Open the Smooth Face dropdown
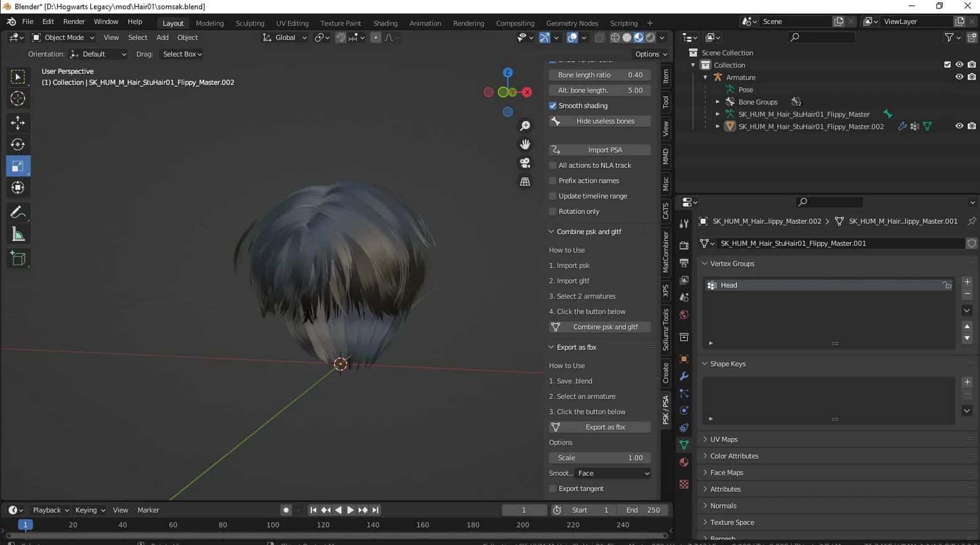The image size is (980, 545). [x=613, y=473]
